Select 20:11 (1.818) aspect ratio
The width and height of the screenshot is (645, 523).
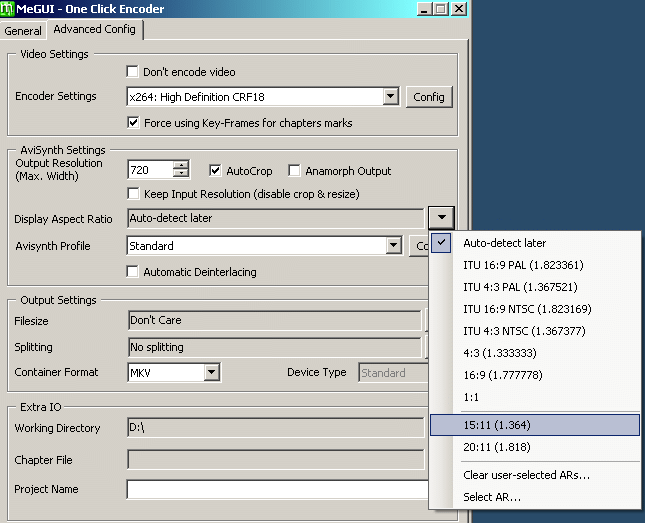coord(534,447)
